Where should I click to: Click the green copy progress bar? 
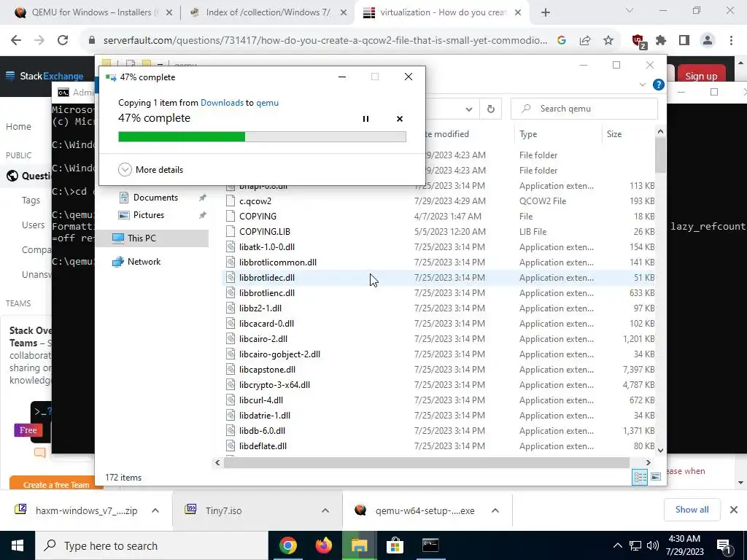262,136
